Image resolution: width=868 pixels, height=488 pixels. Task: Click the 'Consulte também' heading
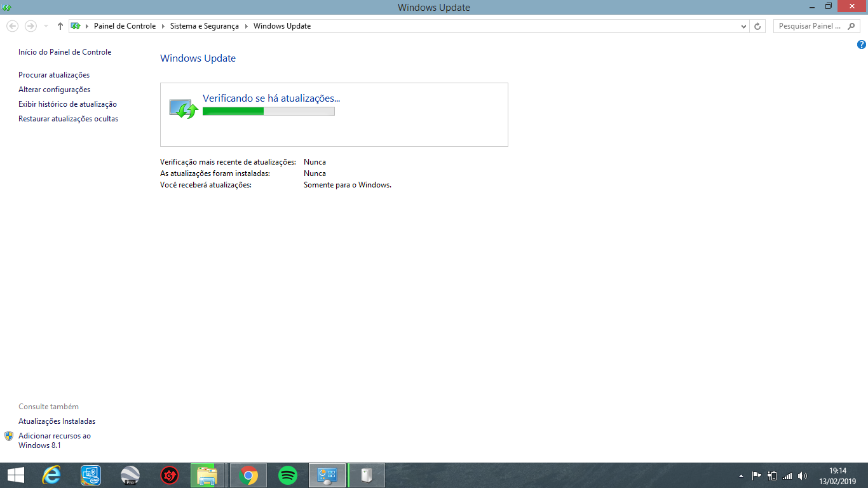pos(48,407)
